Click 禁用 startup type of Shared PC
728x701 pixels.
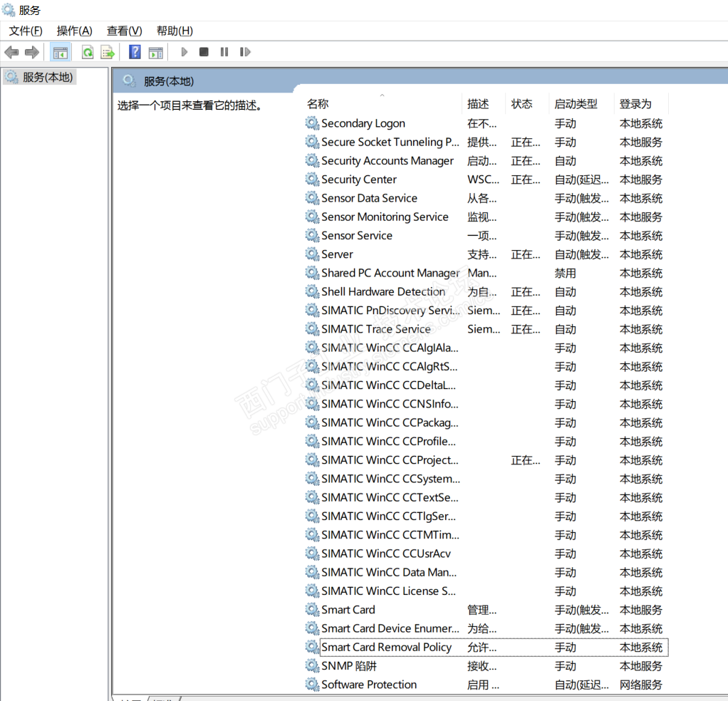(x=565, y=273)
